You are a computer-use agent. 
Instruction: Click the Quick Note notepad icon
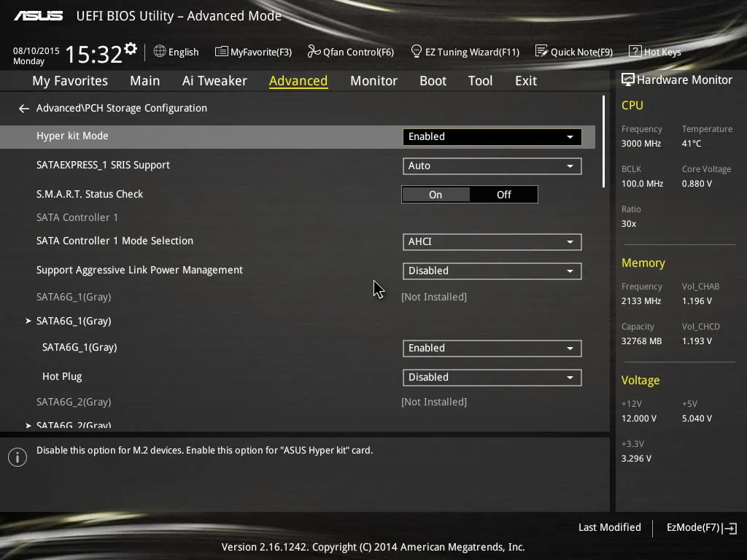pos(541,51)
